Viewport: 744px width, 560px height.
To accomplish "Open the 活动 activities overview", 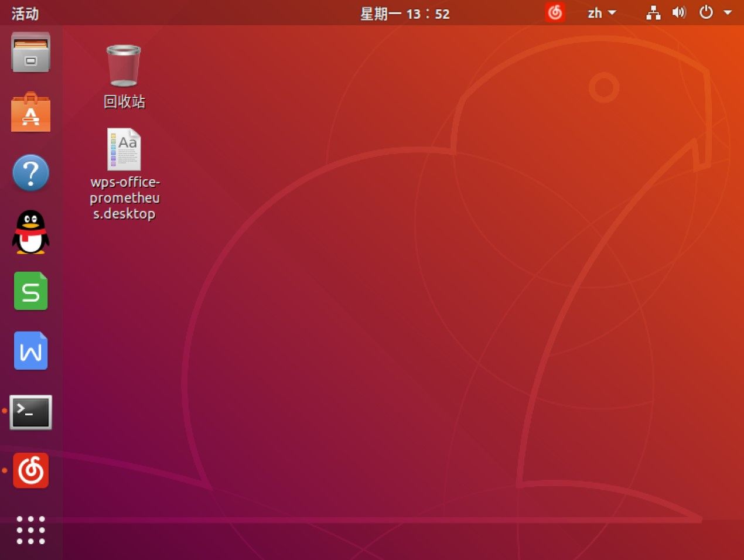I will pyautogui.click(x=25, y=13).
